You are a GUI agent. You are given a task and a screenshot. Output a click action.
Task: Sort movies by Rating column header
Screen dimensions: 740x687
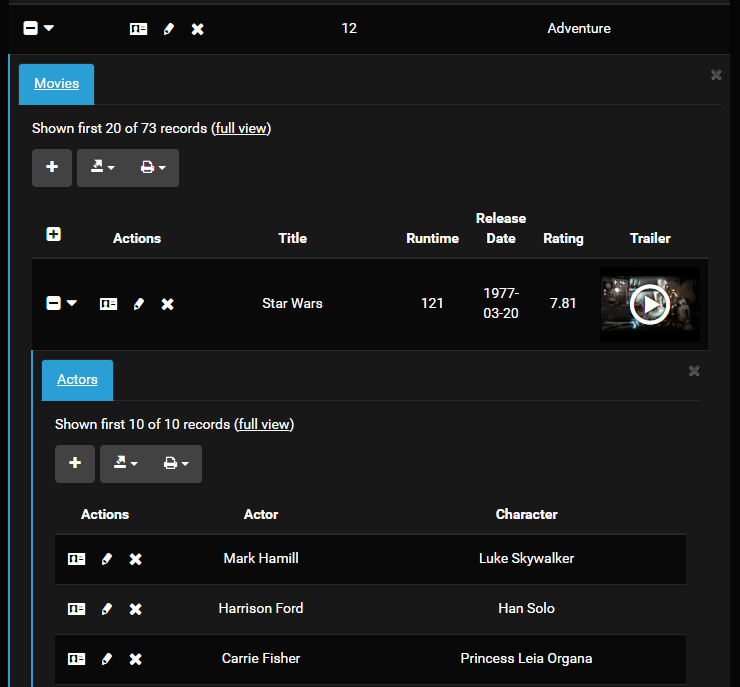(563, 238)
